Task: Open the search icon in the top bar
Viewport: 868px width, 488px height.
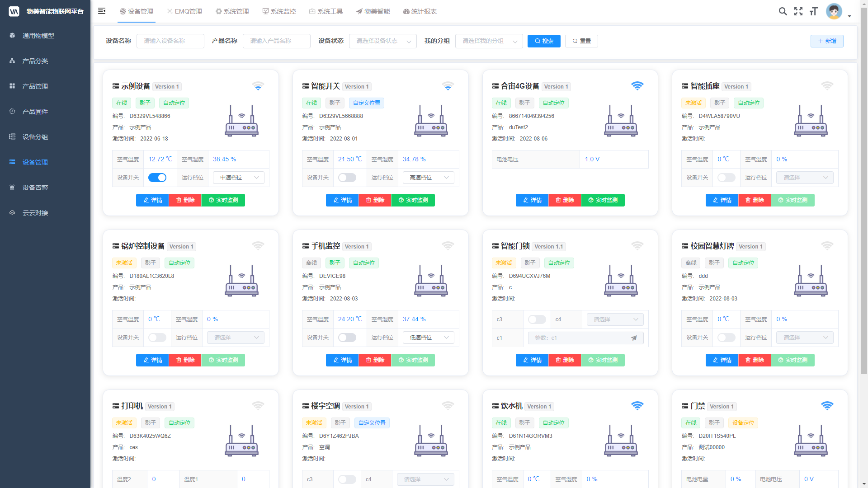Action: [x=783, y=11]
